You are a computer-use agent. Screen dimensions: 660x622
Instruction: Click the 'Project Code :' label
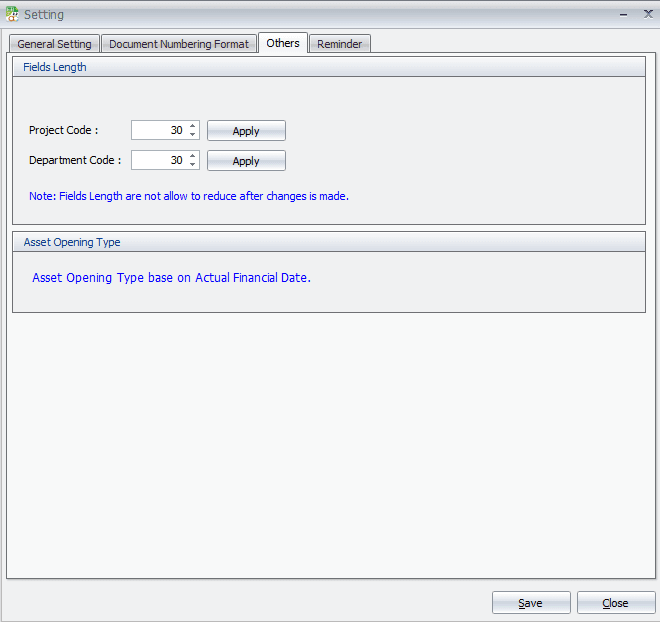click(64, 130)
